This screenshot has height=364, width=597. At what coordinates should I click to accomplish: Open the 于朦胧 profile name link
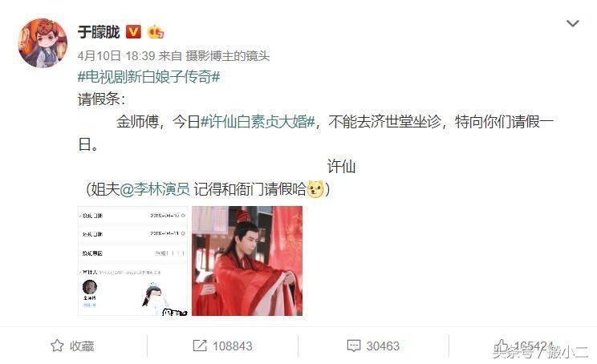(x=99, y=32)
